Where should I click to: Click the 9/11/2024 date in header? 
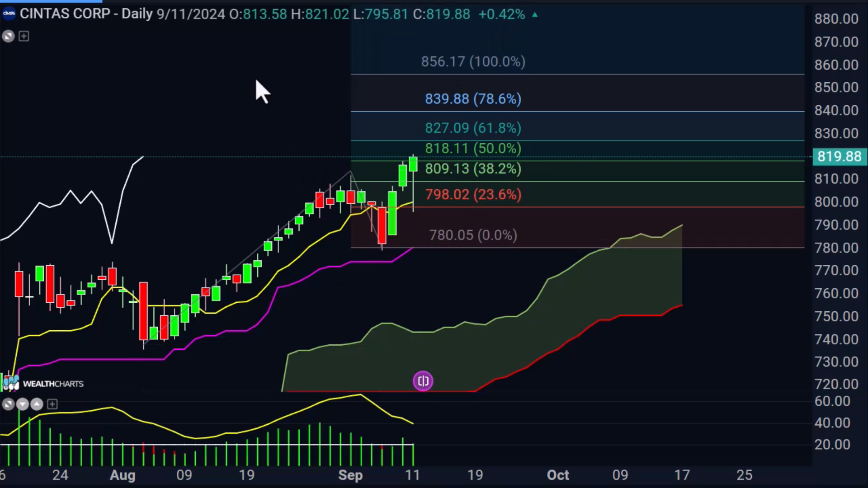coord(191,14)
